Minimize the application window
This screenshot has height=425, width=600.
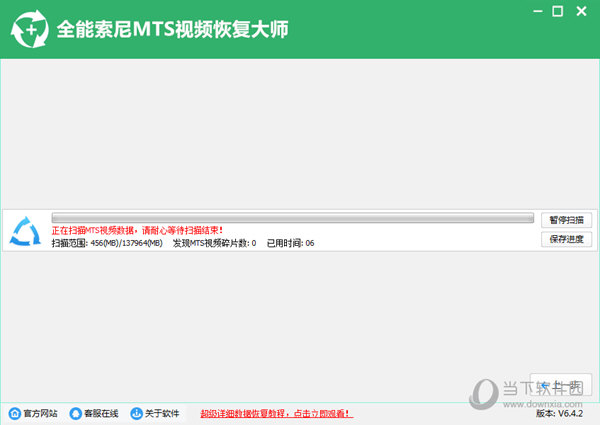click(x=538, y=11)
